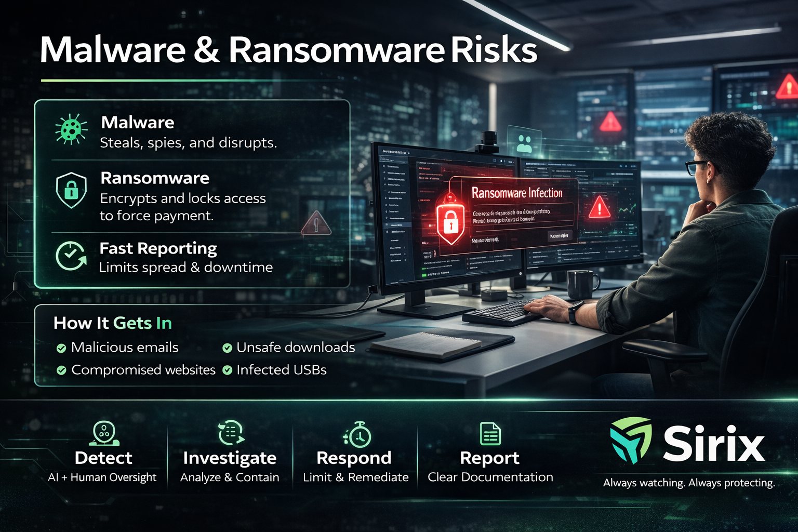Click the Ransomware Infection alert title
Screen dimensions: 798x532
point(516,193)
